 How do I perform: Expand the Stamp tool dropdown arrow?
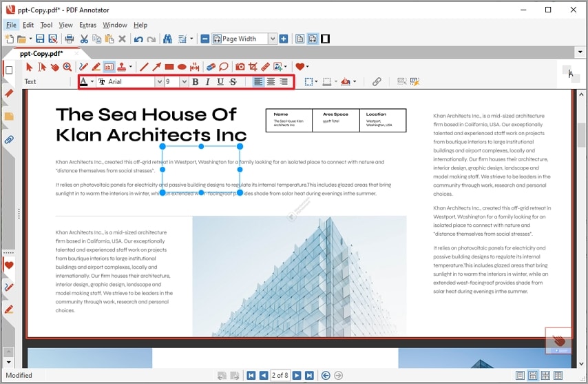tap(131, 67)
